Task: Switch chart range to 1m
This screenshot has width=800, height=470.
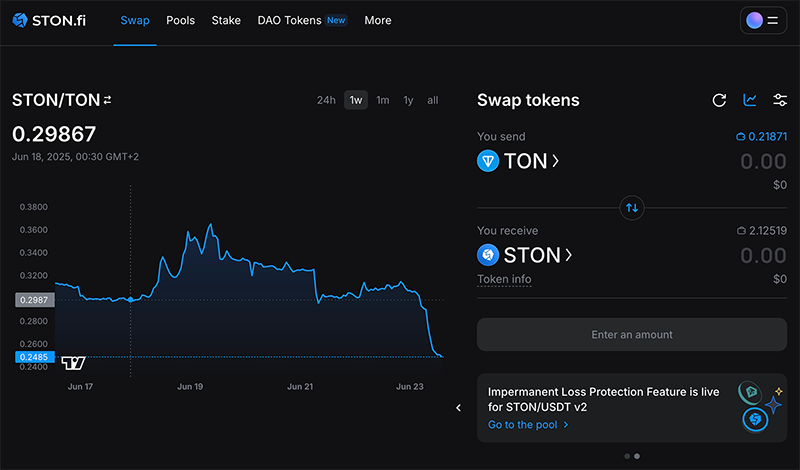Action: coord(382,100)
